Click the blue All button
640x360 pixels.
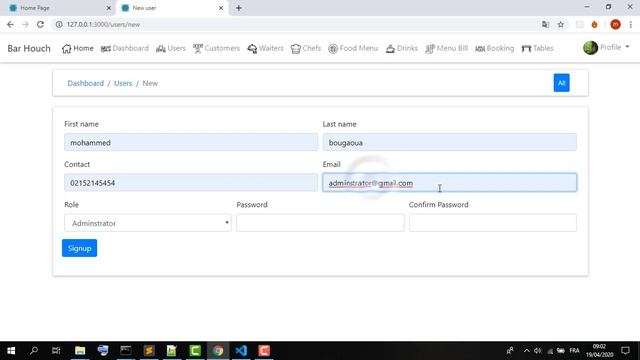click(561, 83)
